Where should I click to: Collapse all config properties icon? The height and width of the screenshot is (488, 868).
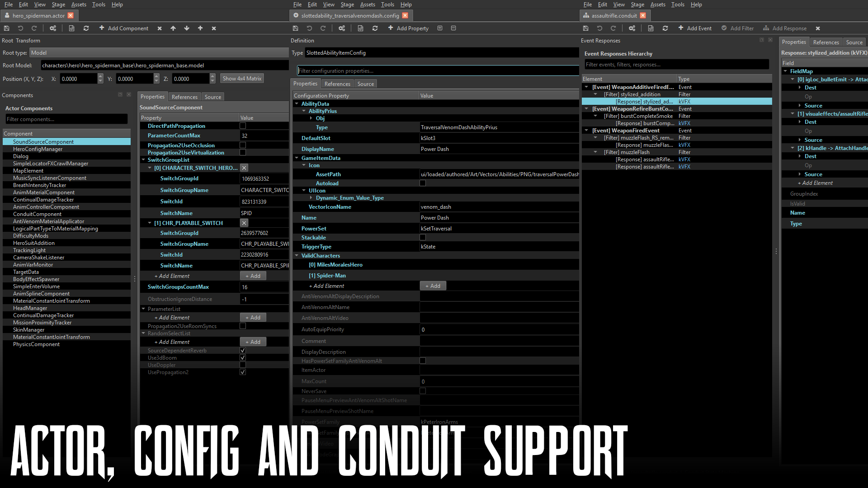[453, 28]
